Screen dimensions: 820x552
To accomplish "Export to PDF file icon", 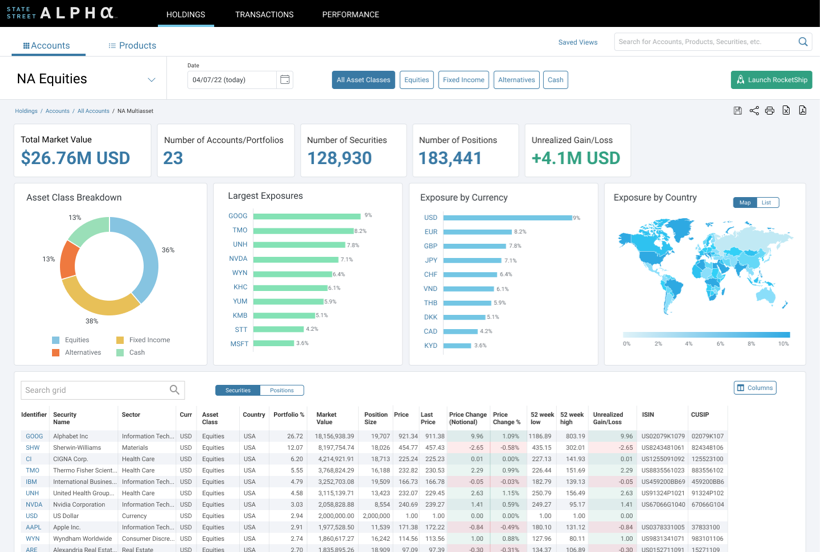I will click(802, 111).
